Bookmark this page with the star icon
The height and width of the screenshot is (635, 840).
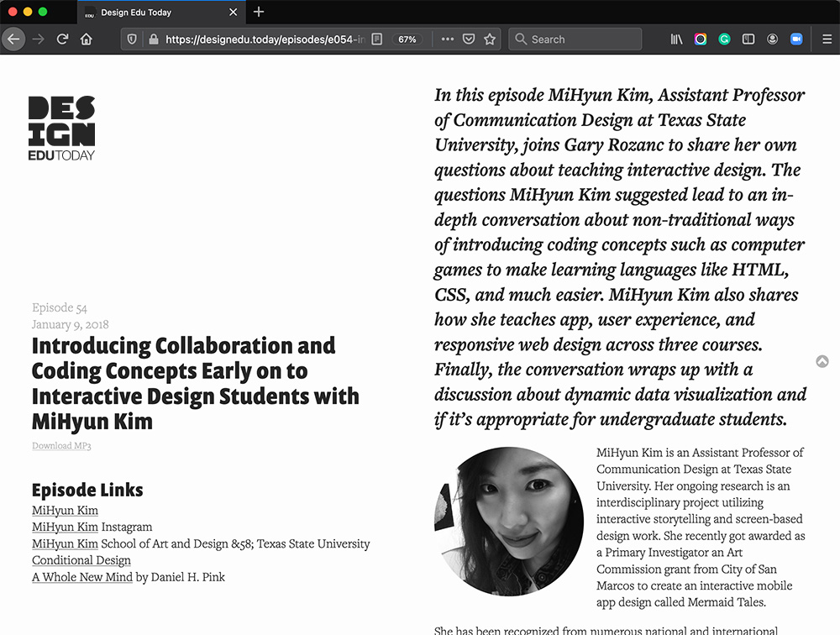(490, 39)
